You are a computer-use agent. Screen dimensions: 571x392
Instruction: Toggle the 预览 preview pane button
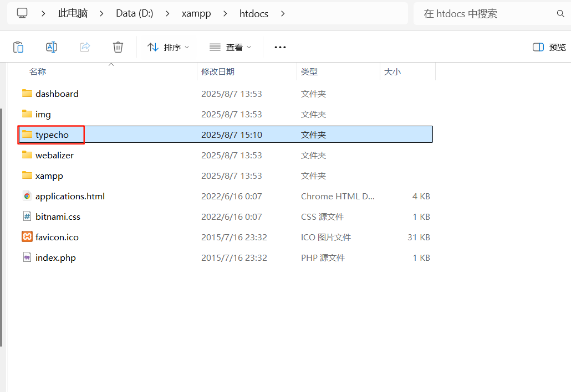pyautogui.click(x=549, y=47)
